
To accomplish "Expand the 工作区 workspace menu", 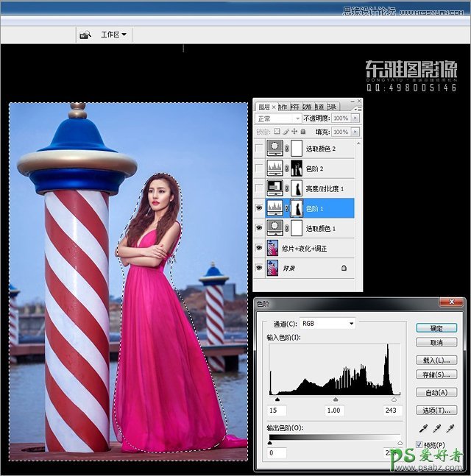I will click(x=114, y=35).
